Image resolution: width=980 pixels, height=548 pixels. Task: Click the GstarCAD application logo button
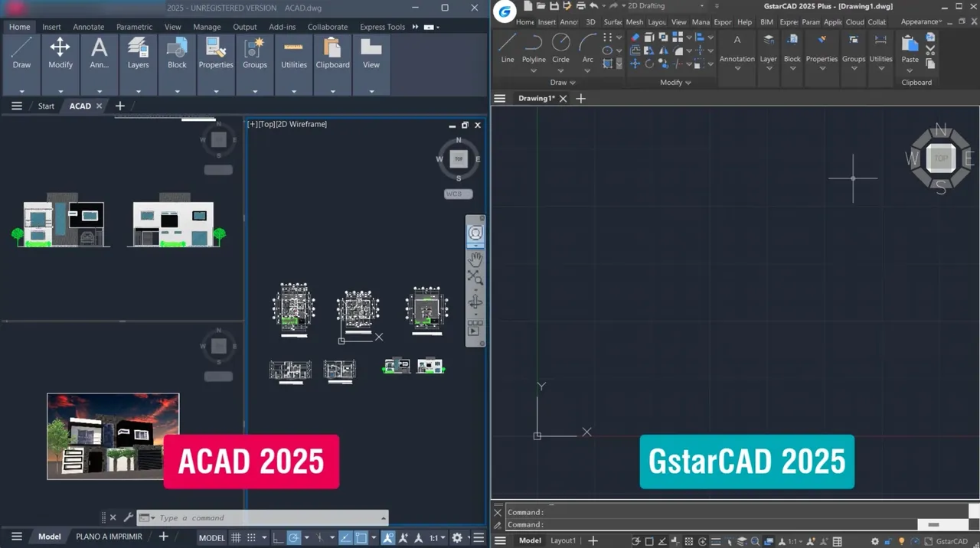coord(505,11)
